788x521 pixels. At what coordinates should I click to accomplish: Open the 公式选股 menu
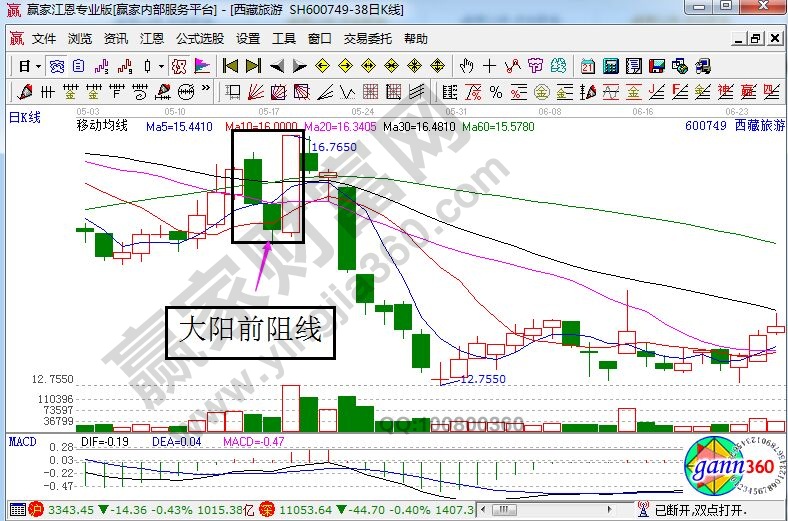tap(200, 39)
